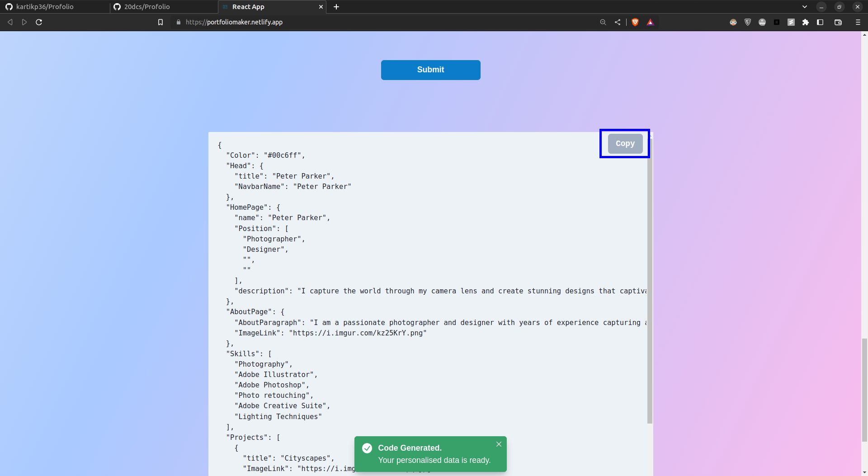The image size is (868, 476).
Task: Open the ZenMate shield extension
Action: tap(748, 22)
